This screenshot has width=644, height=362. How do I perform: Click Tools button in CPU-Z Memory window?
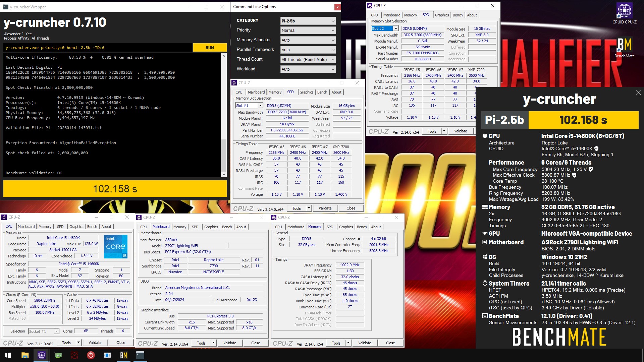[336, 343]
